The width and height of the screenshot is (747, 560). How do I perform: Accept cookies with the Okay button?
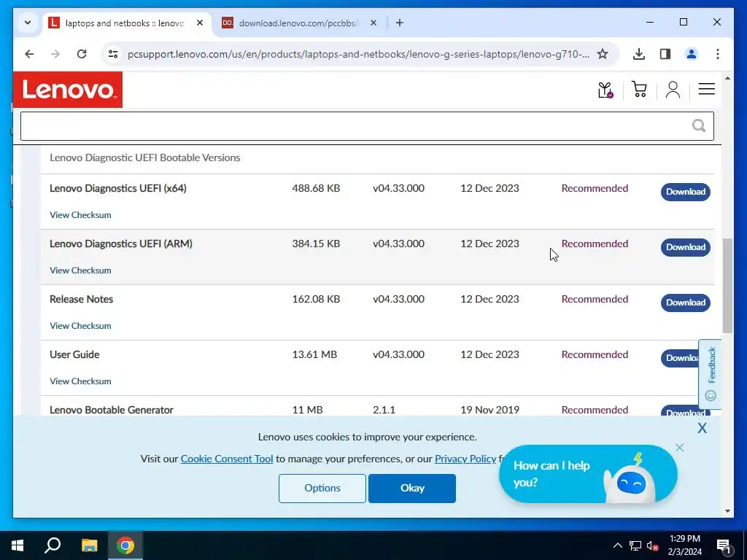click(x=412, y=488)
